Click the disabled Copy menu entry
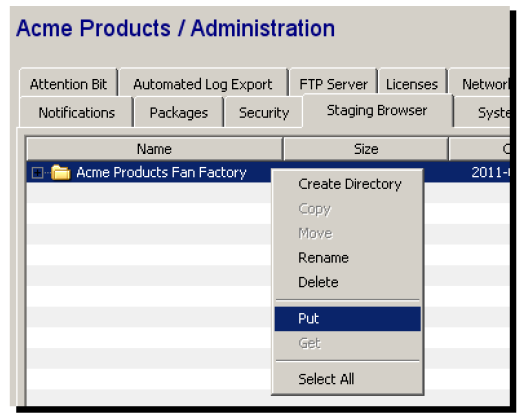This screenshot has width=527, height=420. pyautogui.click(x=348, y=209)
